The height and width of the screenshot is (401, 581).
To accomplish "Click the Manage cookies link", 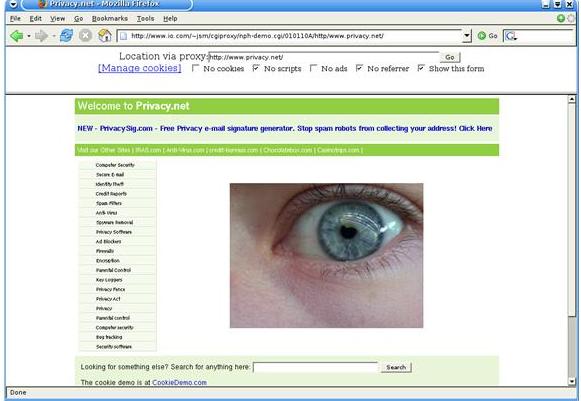I will tap(140, 68).
